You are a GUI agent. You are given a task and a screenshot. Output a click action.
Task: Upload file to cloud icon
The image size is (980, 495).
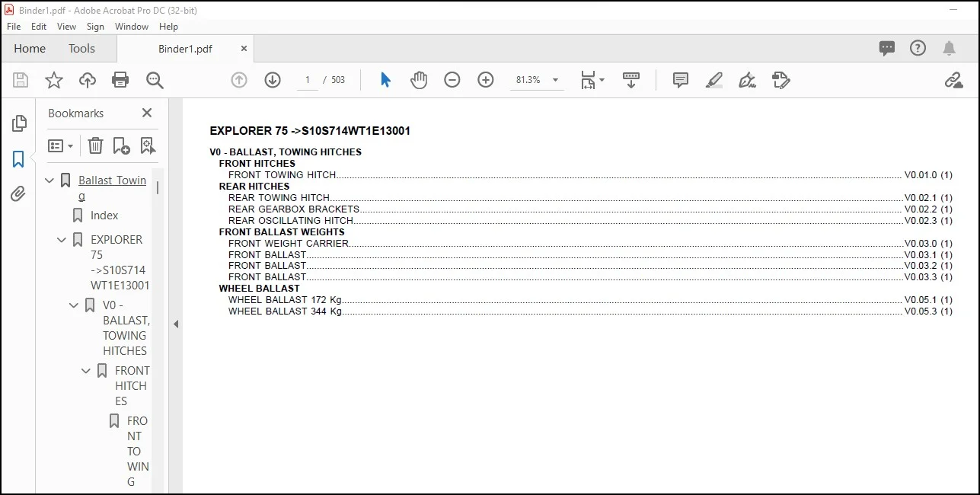pos(88,80)
